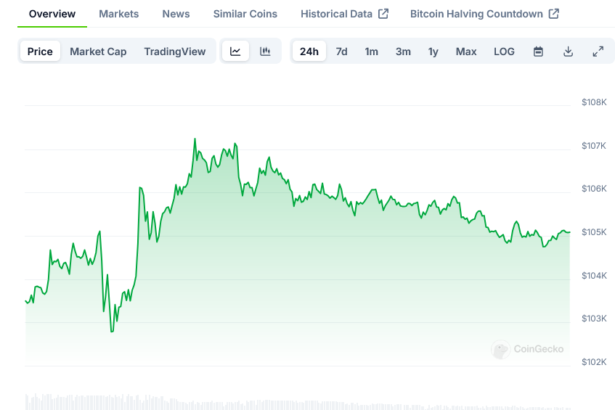Switch to candlestick chart icon

tap(265, 51)
